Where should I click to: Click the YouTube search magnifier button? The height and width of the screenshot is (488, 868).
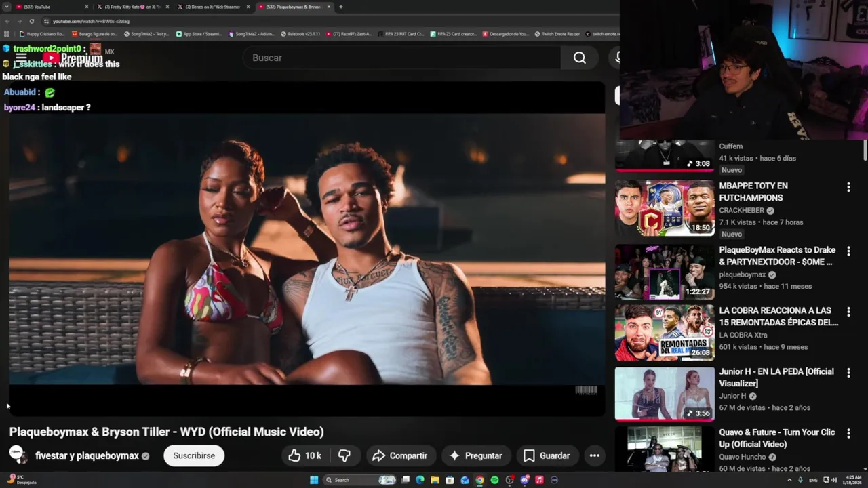(x=579, y=58)
